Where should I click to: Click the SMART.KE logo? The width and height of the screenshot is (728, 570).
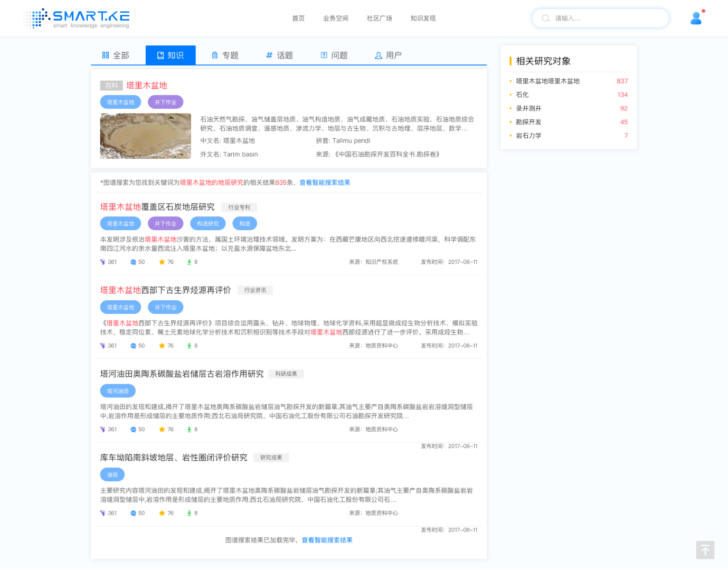(77, 18)
